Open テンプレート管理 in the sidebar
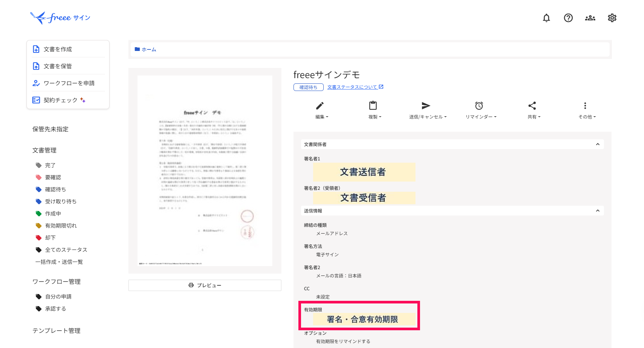 click(x=56, y=331)
